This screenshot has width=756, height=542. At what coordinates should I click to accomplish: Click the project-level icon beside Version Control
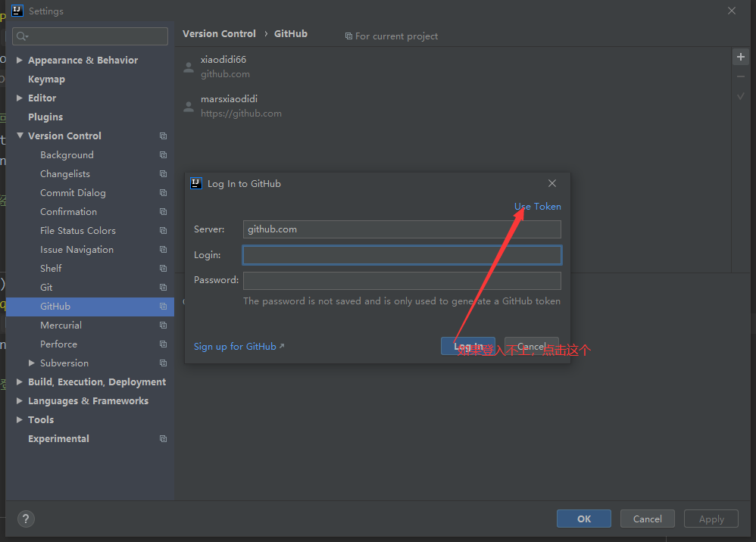163,136
